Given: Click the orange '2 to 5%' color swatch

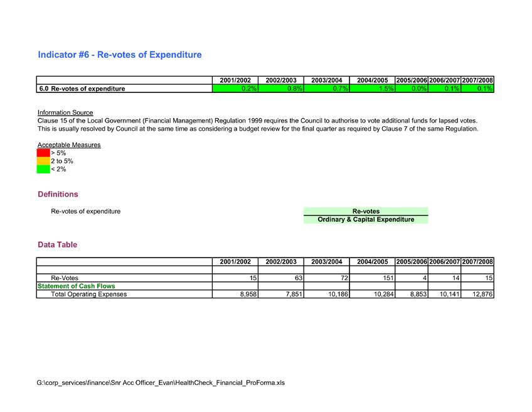Looking at the screenshot, I should [x=43, y=161].
